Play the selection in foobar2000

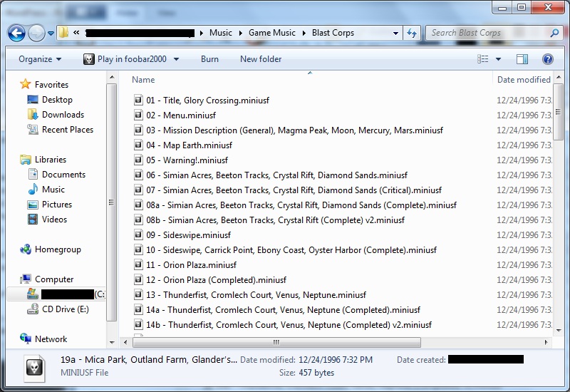(125, 59)
